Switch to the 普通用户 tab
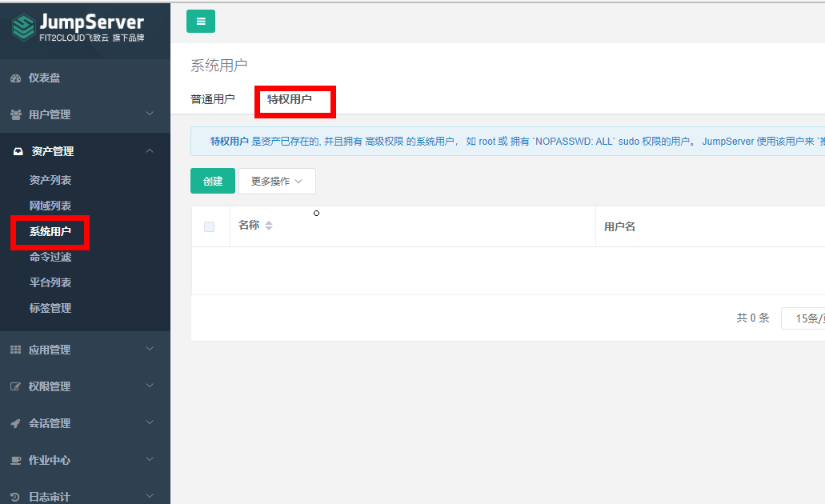The image size is (825, 504). [x=213, y=99]
